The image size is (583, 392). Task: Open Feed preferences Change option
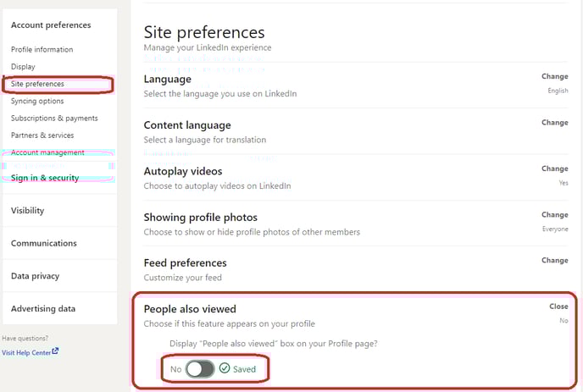pos(554,260)
